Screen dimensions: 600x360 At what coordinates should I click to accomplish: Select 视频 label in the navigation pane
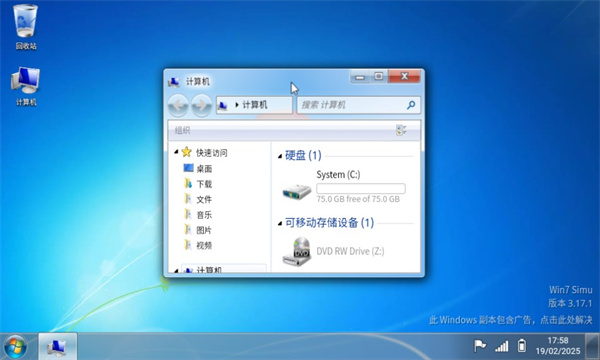[204, 245]
